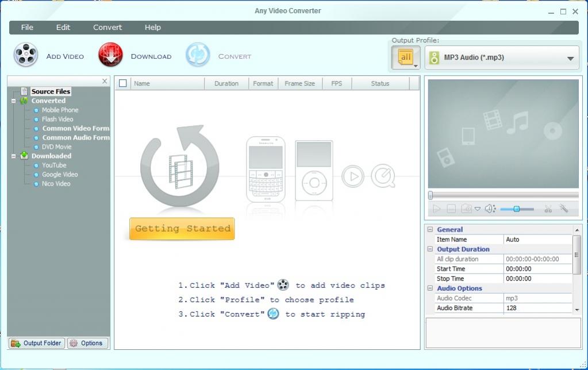Click the Format column header

(263, 84)
